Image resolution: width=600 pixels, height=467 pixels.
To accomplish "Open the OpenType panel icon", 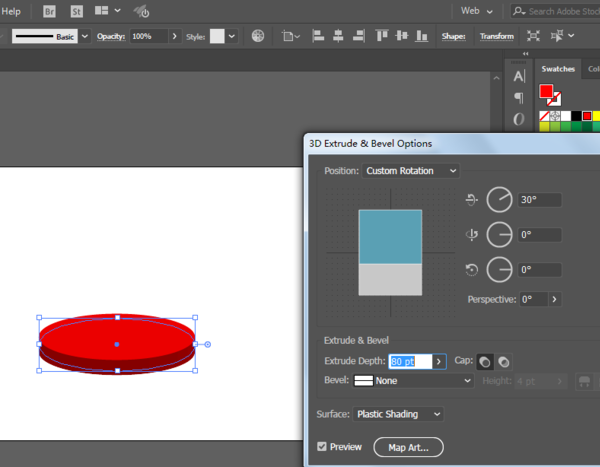I will point(518,118).
